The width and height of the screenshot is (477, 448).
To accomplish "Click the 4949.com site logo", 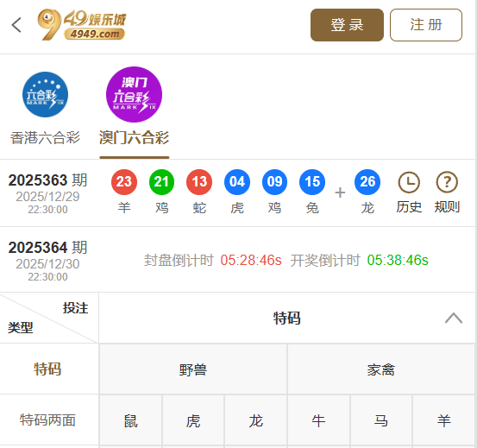I will point(82,24).
